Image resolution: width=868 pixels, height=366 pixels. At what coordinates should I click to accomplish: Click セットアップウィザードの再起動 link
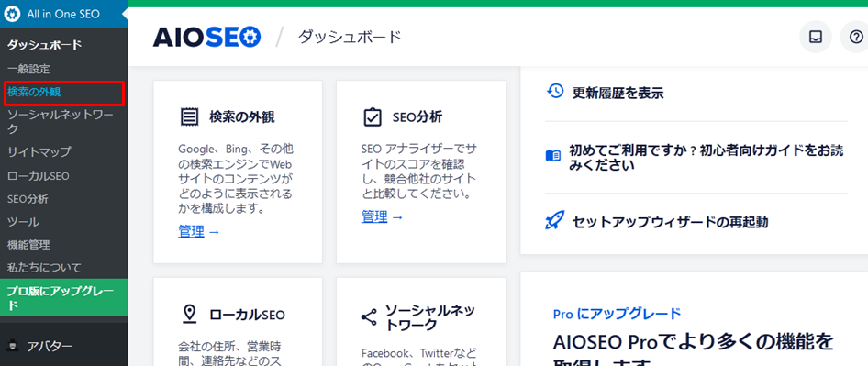(671, 222)
